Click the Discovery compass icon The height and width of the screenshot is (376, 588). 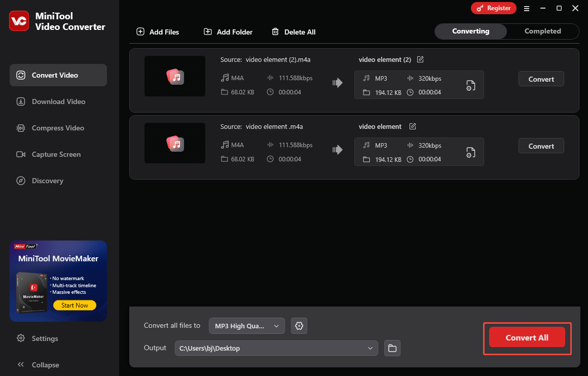pos(21,181)
